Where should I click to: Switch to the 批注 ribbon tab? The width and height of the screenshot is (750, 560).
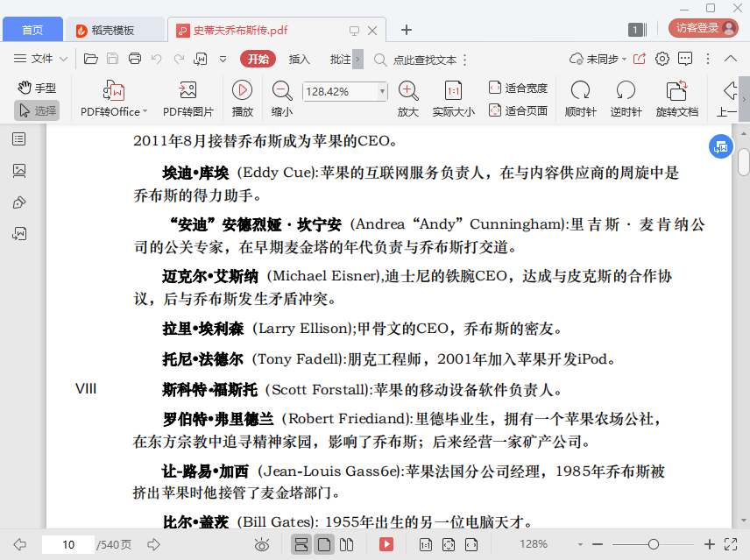[x=340, y=59]
